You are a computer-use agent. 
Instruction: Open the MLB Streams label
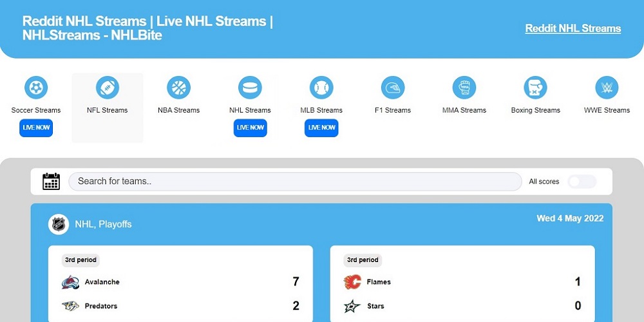[x=321, y=110]
